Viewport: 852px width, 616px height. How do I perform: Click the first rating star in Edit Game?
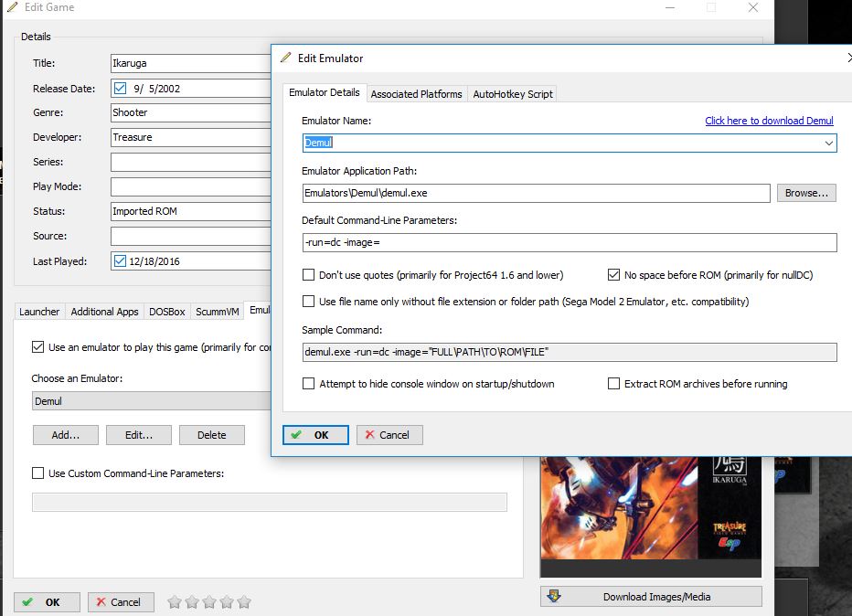point(175,602)
